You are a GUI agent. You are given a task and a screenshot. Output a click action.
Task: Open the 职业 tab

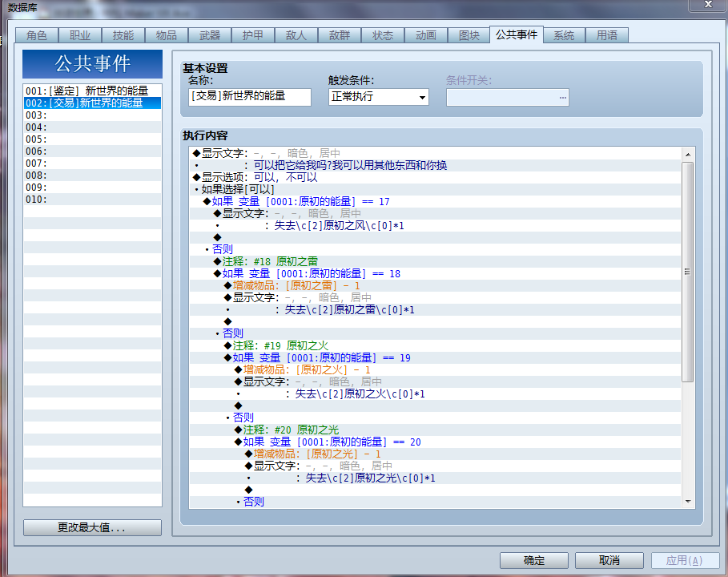(80, 35)
